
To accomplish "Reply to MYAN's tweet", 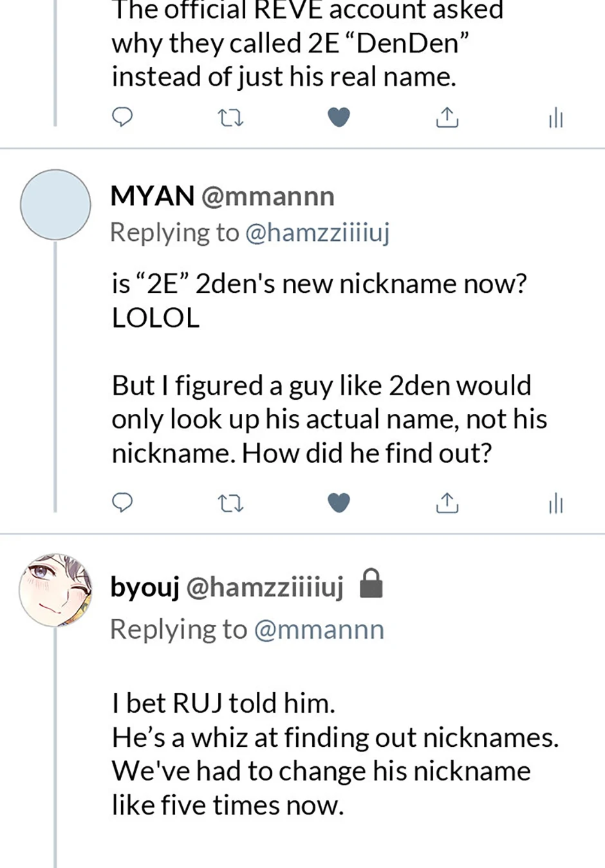I will (x=122, y=502).
